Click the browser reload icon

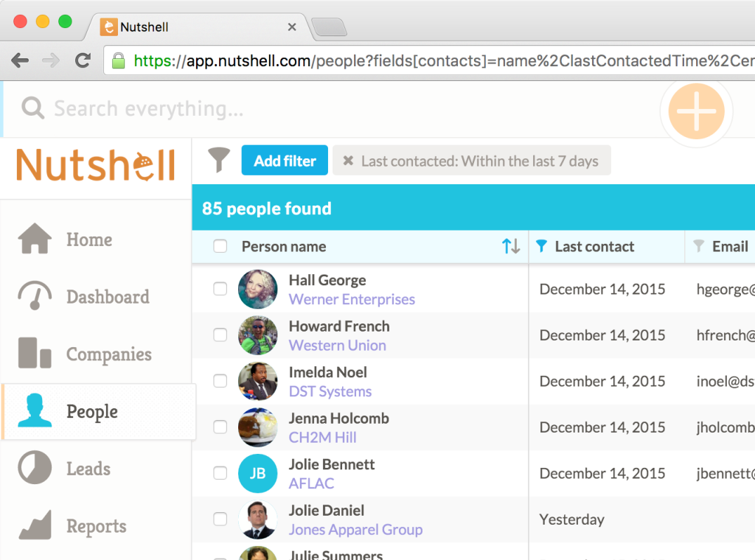click(83, 61)
